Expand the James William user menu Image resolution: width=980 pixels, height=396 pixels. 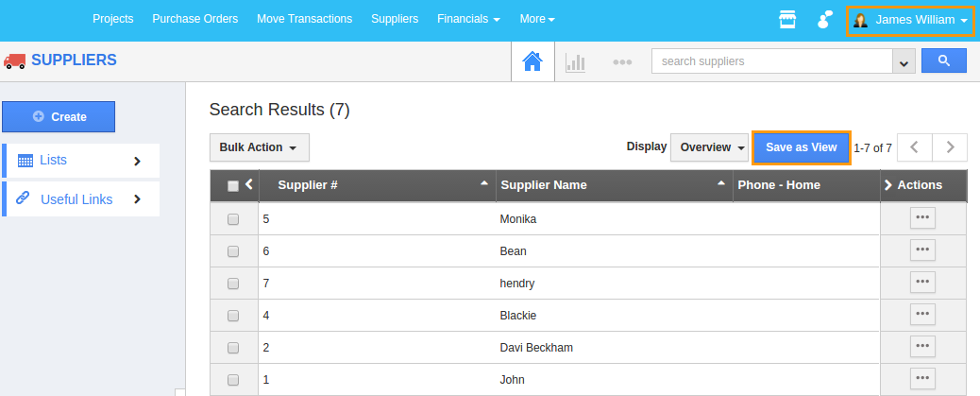coord(910,20)
